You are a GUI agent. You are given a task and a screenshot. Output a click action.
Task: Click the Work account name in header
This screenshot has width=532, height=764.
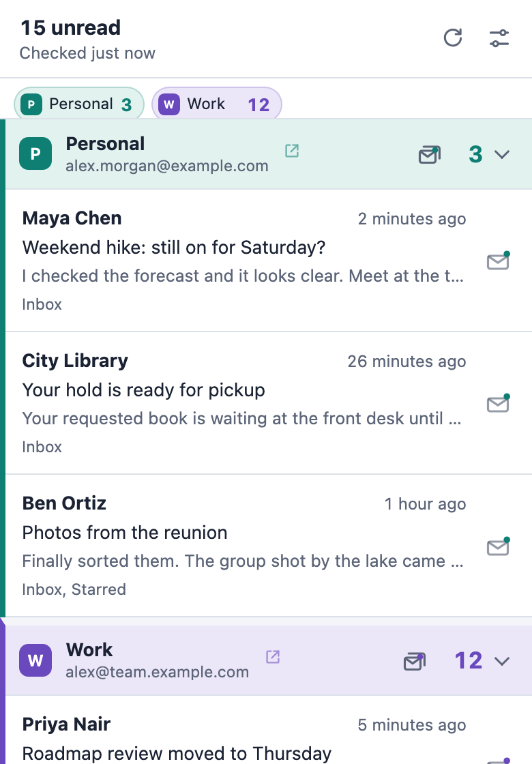pyautogui.click(x=89, y=650)
